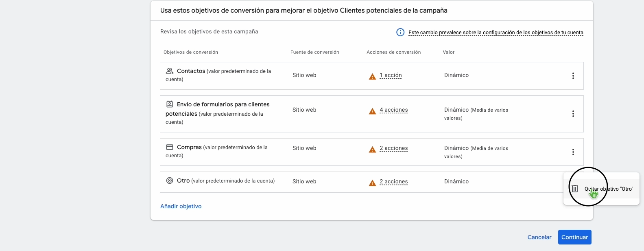Click "2 acciones" link in Compras row
Screen dimensions: 644x251
point(393,148)
